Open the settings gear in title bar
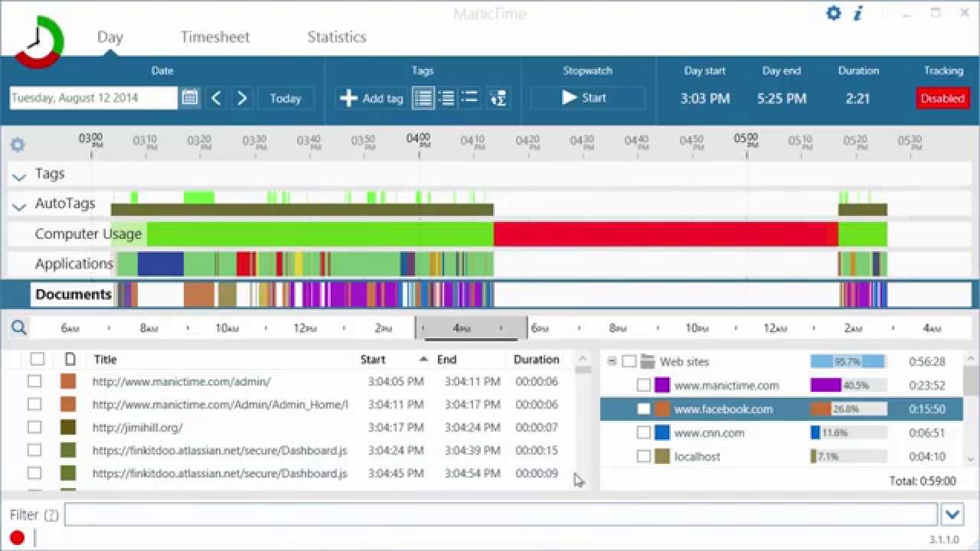The height and width of the screenshot is (551, 980). click(x=834, y=13)
